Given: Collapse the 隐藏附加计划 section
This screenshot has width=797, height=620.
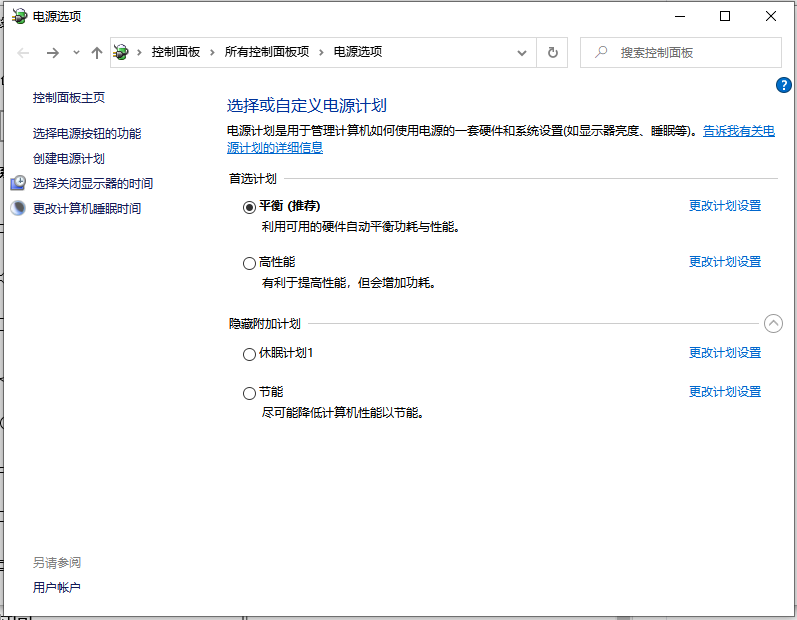Looking at the screenshot, I should point(773,323).
